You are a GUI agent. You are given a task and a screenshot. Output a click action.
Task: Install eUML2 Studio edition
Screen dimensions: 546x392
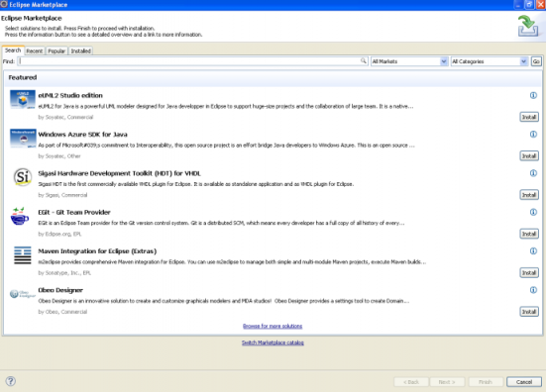[x=529, y=117]
